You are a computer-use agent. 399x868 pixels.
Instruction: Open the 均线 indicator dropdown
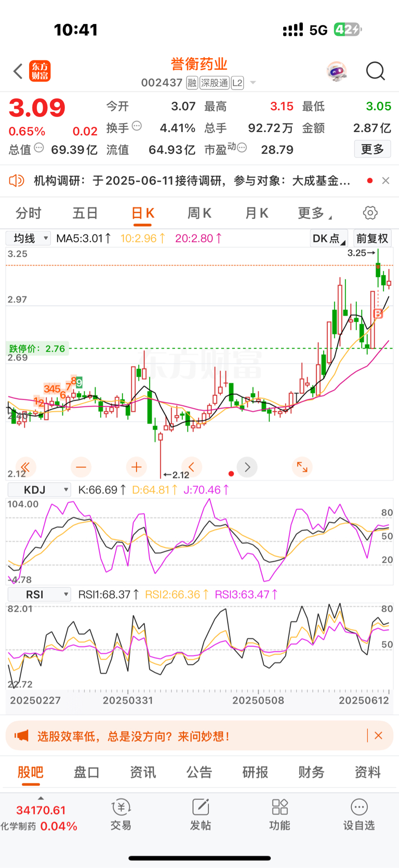[x=28, y=238]
